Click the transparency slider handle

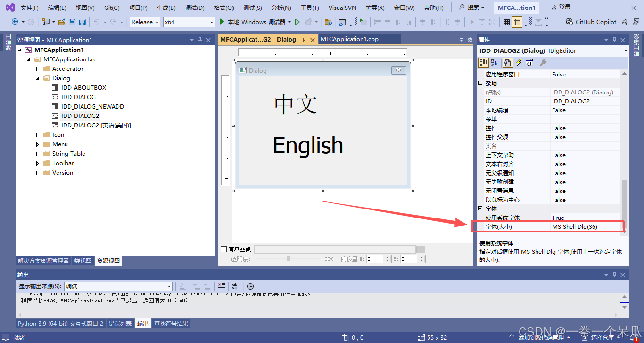(289, 259)
